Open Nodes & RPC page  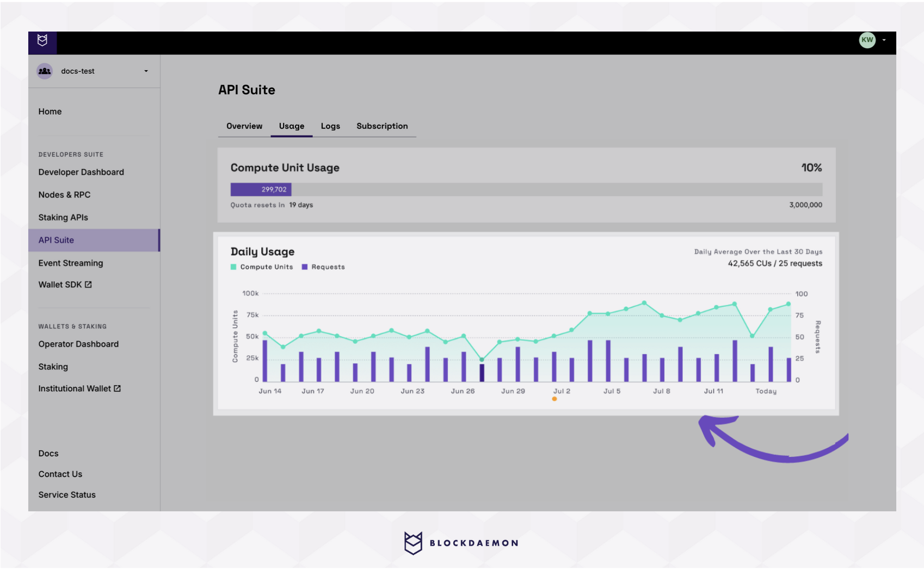click(x=64, y=195)
